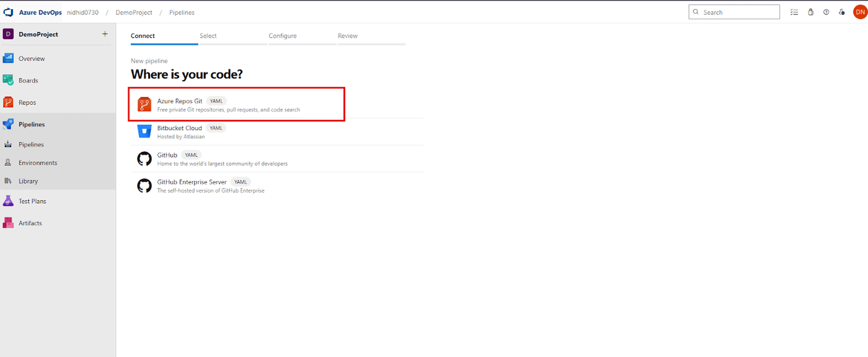Open the Artifacts sidebar icon

pyautogui.click(x=8, y=223)
